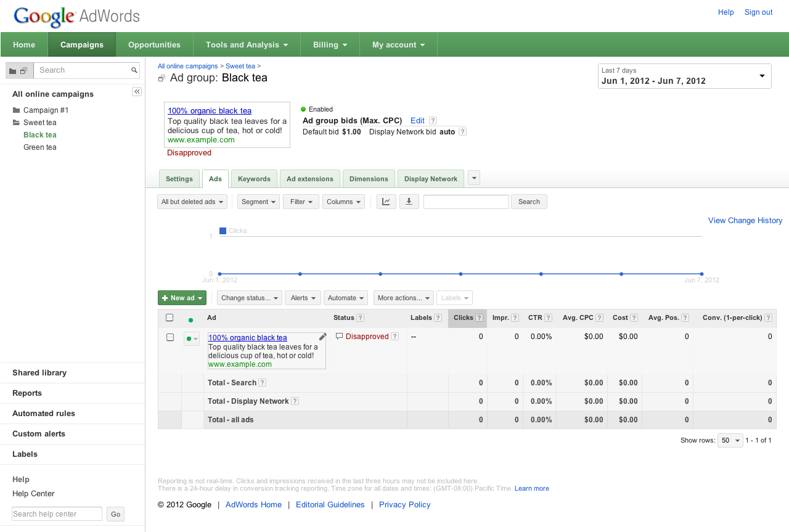Open the Change status dropdown
This screenshot has width=789, height=532.
pos(250,298)
